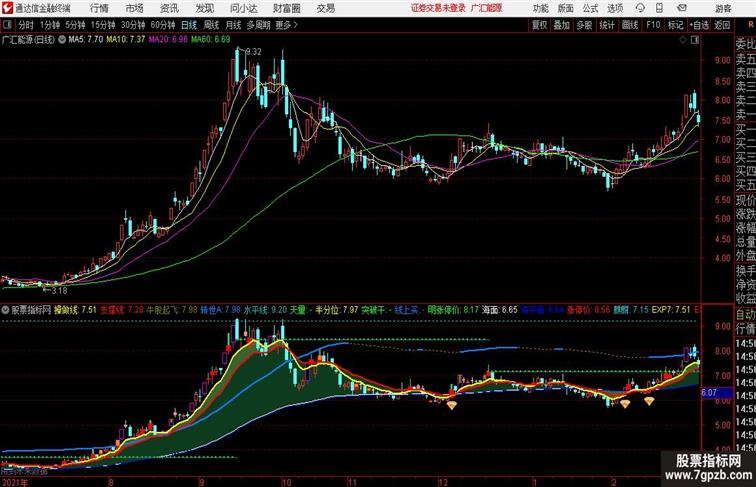The height and width of the screenshot is (487, 756).
Task: Click the 9.32 high price label
Action: tap(254, 52)
